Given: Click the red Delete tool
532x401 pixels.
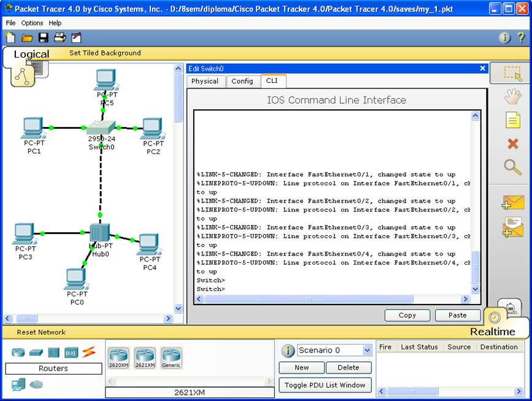Looking at the screenshot, I should point(512,144).
